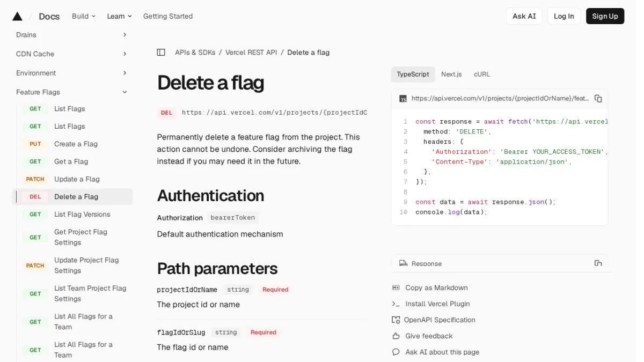This screenshot has height=362, width=644.
Task: Click the DEL badge in the sidebar
Action: [35, 197]
